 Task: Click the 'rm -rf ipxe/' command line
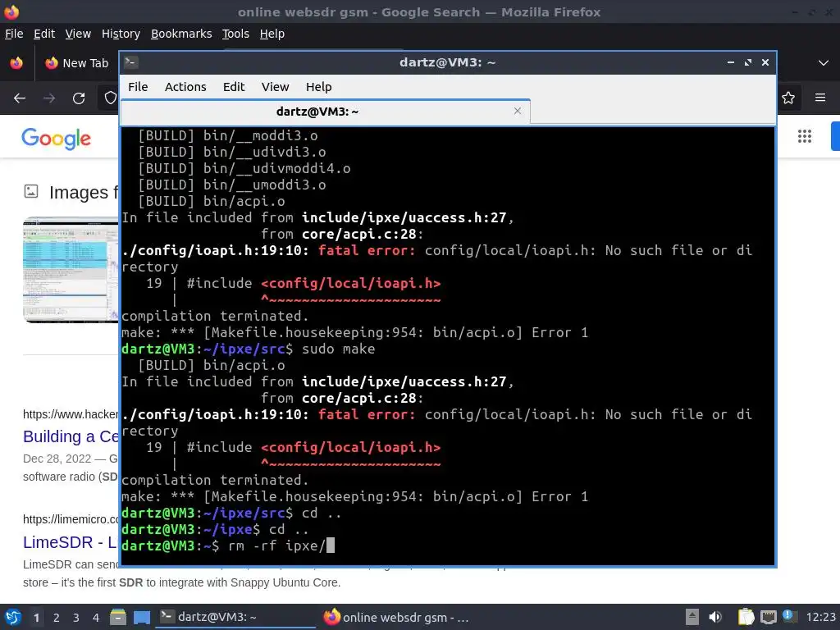pyautogui.click(x=228, y=546)
